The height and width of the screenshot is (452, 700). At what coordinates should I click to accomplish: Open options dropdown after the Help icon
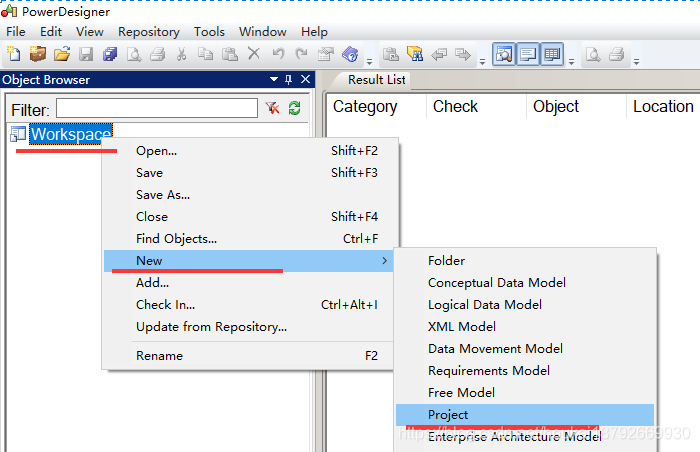point(369,62)
